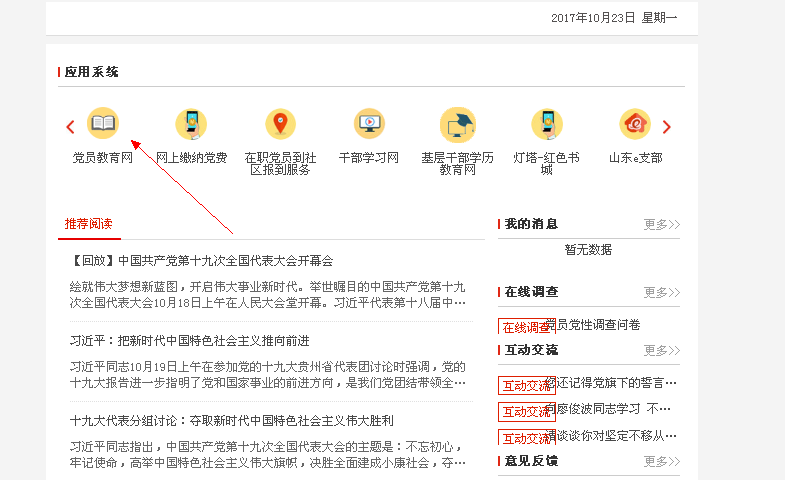The height and width of the screenshot is (480, 785).
Task: Expand 我的消息 with 更多 link
Action: (661, 225)
